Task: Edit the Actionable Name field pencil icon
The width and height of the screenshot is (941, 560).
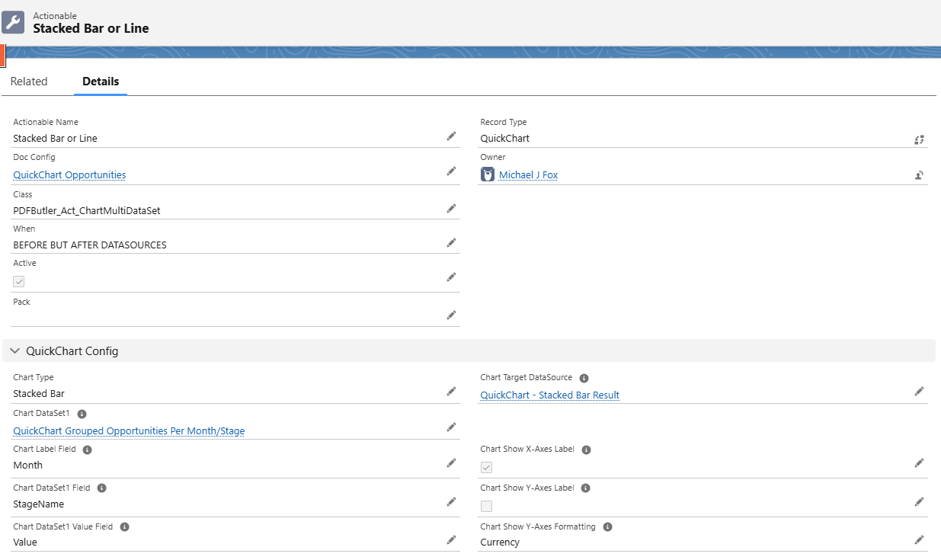Action: (452, 136)
